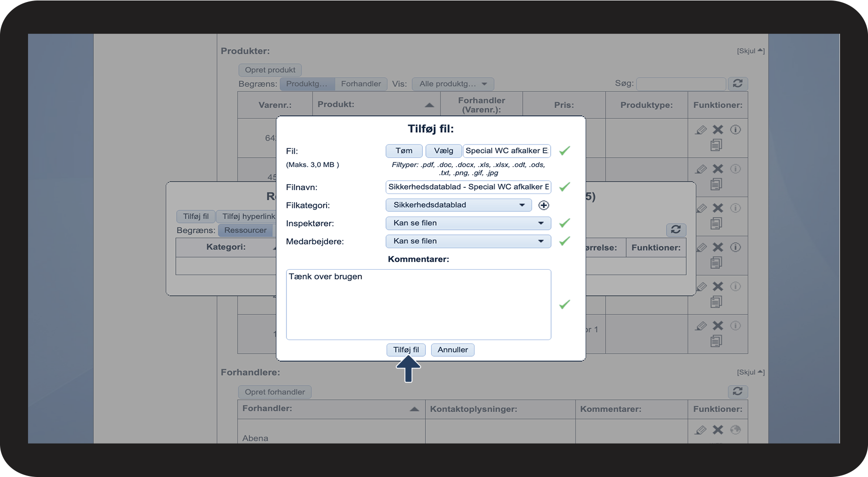Confirm with the Tilføj fil button
The width and height of the screenshot is (868, 477).
[406, 350]
